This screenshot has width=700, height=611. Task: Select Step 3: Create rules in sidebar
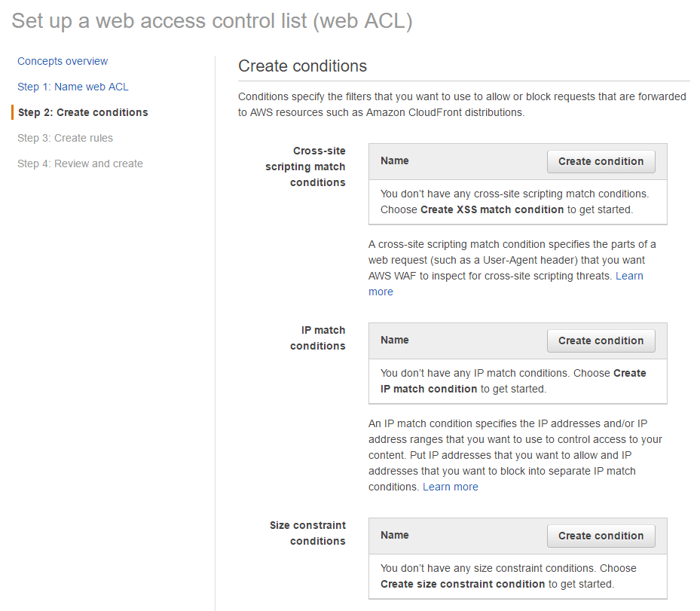65,138
